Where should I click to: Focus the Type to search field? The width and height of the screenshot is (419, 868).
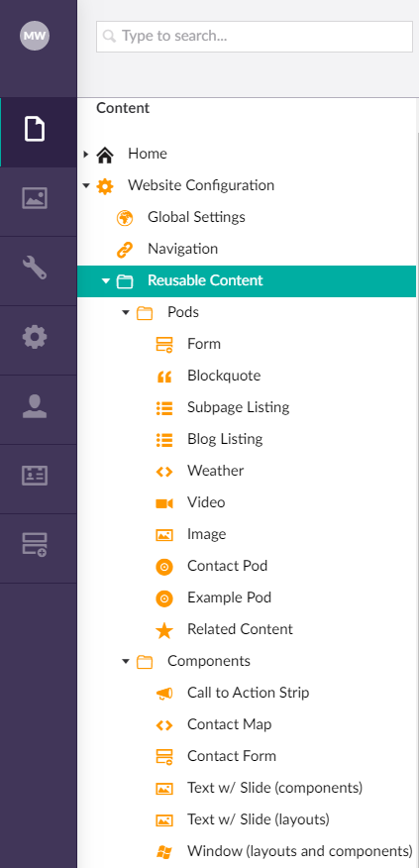tap(255, 37)
